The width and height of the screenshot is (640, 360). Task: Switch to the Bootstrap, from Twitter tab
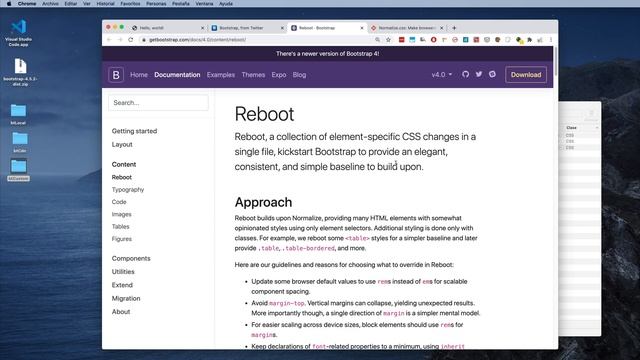247,28
